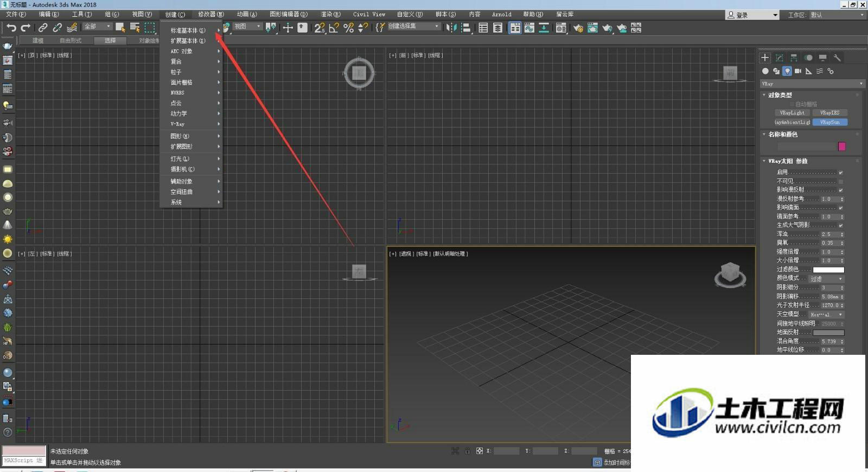
Task: Switch to the 选择 ribbon tab
Action: point(110,41)
